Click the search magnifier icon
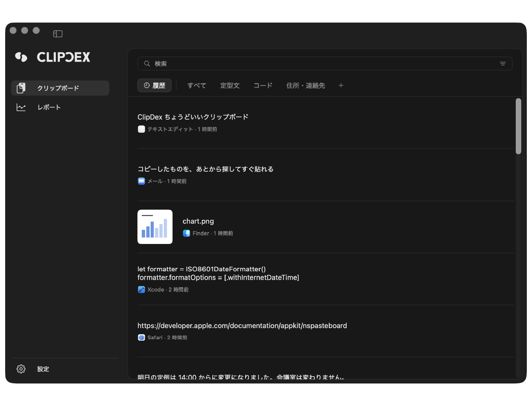The height and width of the screenshot is (406, 532). 147,63
